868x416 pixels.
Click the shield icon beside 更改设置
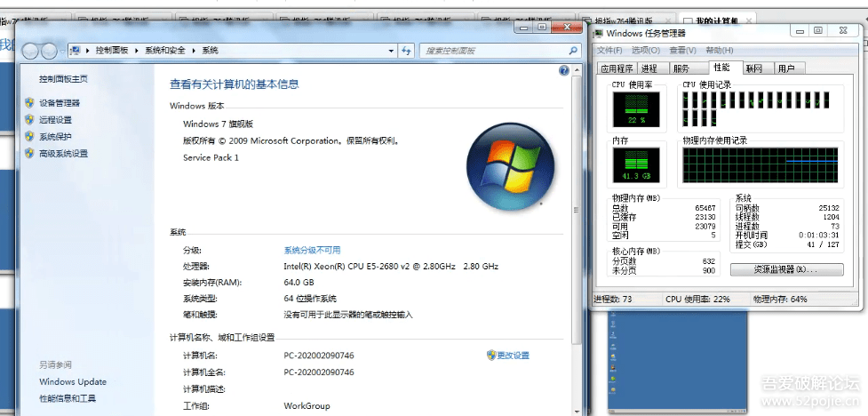[491, 355]
